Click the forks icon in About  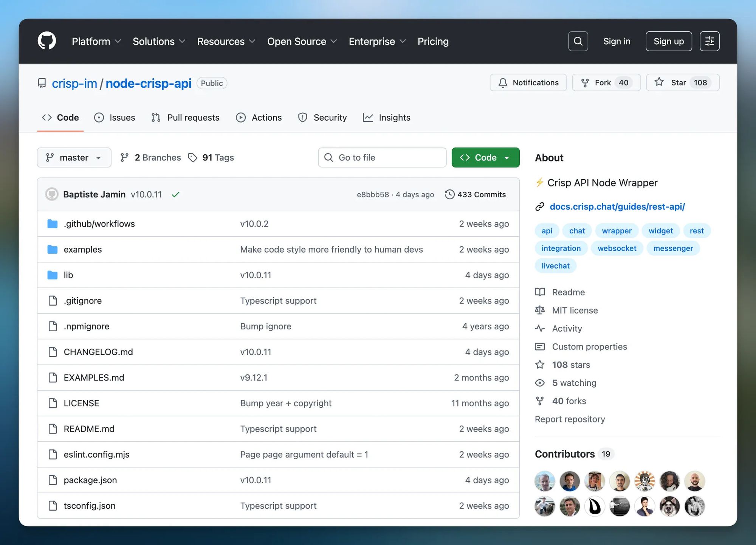pyautogui.click(x=540, y=401)
